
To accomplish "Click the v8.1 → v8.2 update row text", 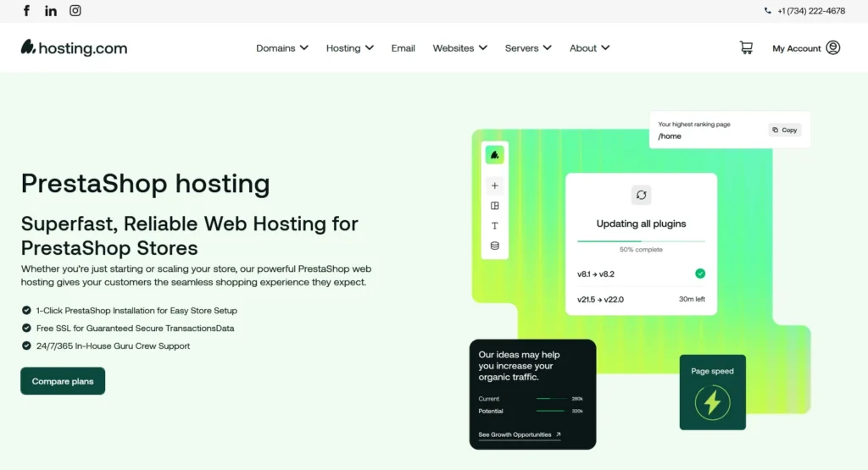I will [596, 274].
